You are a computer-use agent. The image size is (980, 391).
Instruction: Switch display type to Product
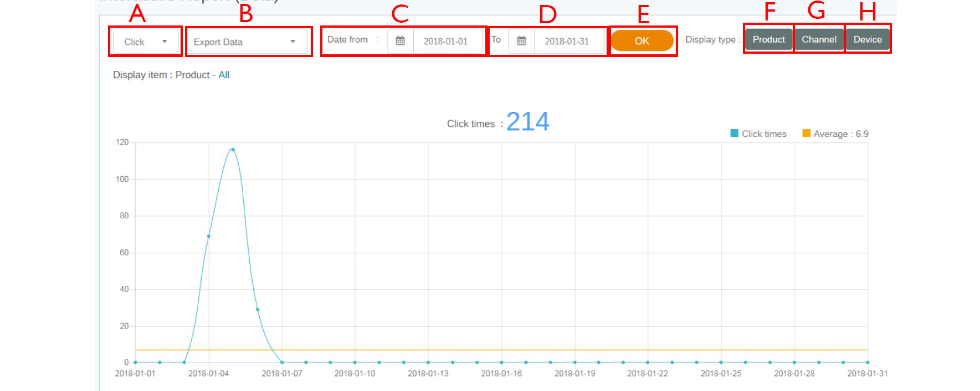pos(768,39)
